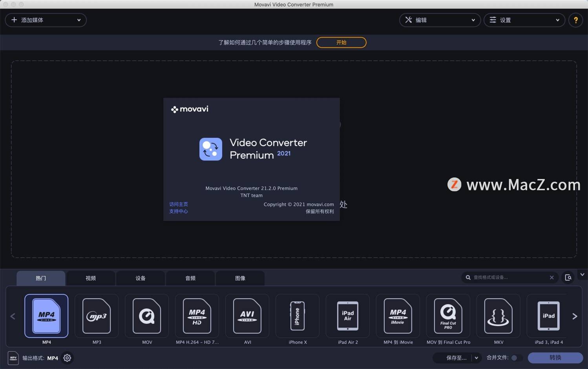
Task: Click the TNT team text
Action: click(251, 195)
